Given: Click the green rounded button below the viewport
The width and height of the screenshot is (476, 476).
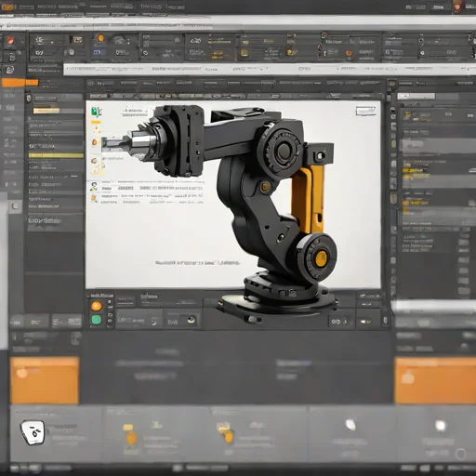Looking at the screenshot, I should [x=97, y=320].
